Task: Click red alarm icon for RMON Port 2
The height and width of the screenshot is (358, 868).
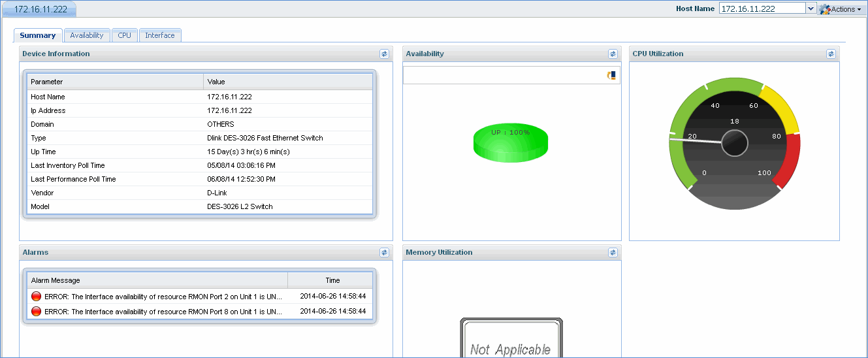Action: click(37, 297)
